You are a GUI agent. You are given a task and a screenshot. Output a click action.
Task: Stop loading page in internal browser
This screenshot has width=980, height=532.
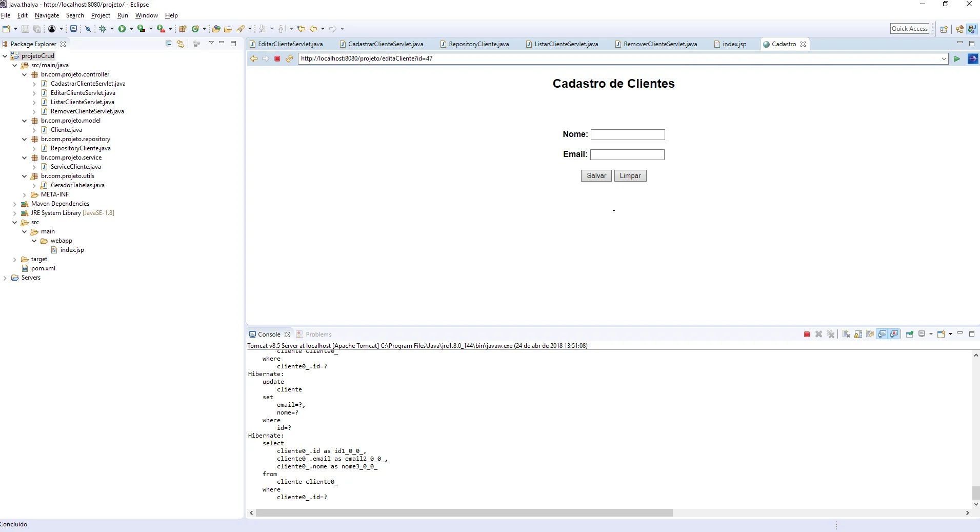[x=277, y=58]
